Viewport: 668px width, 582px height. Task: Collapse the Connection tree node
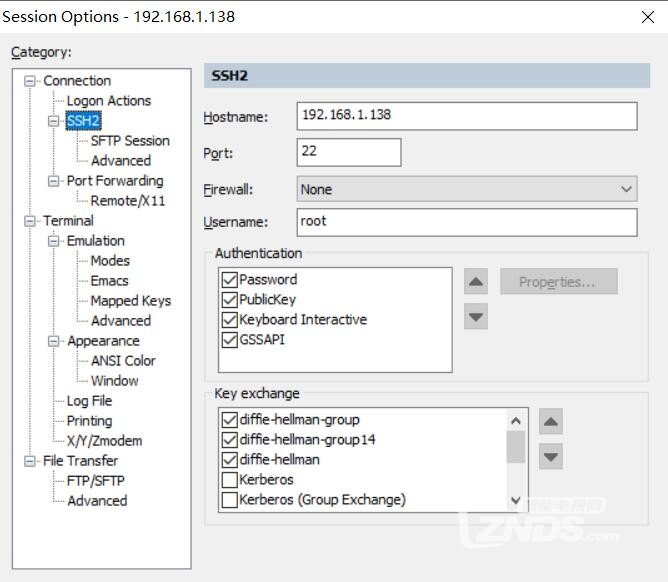(29, 81)
